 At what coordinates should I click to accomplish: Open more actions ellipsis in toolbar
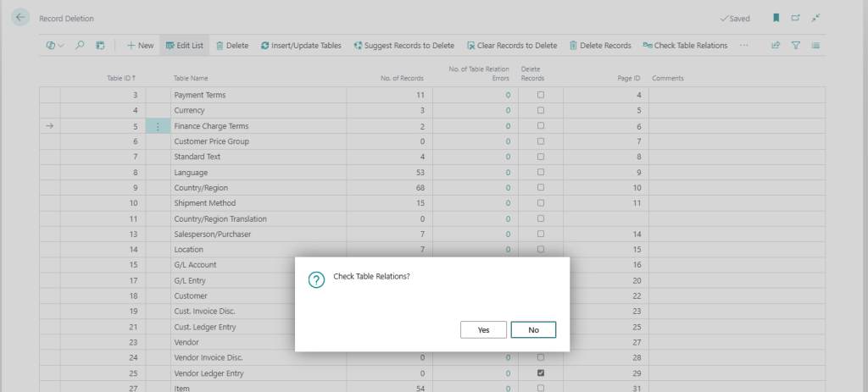coord(744,46)
